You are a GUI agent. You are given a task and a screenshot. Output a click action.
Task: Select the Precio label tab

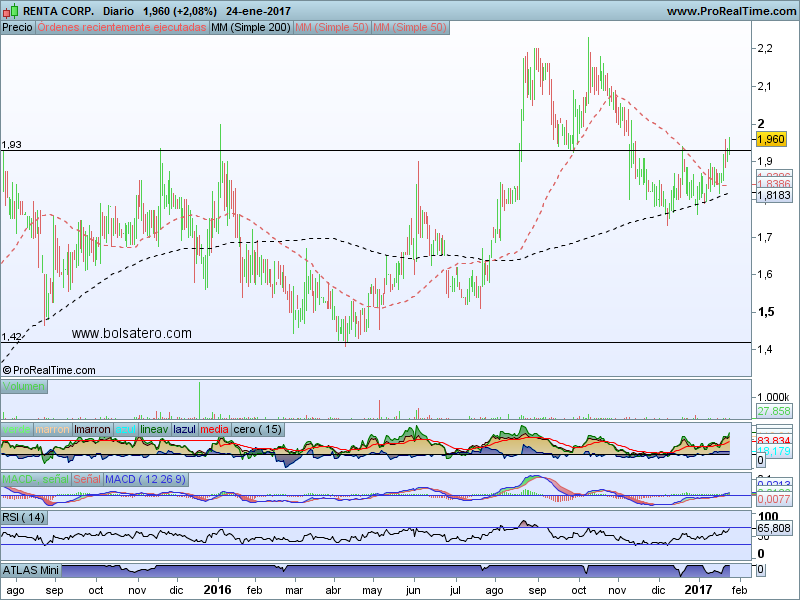click(x=18, y=28)
